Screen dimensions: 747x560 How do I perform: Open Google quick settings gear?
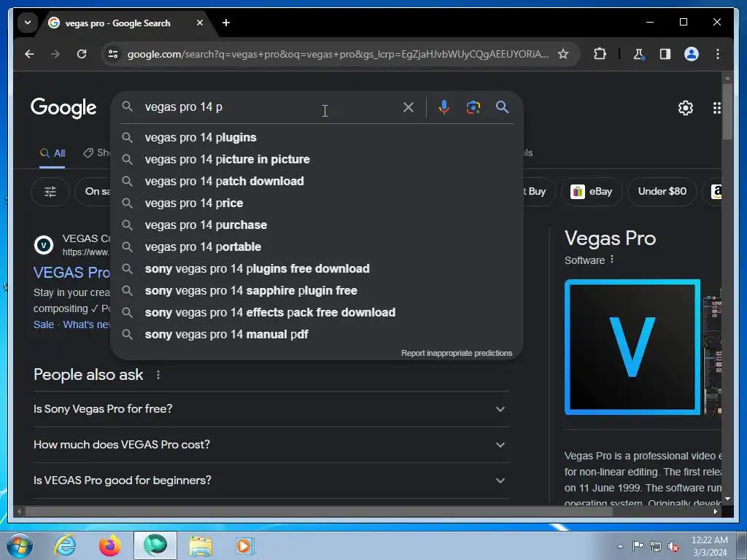(685, 108)
